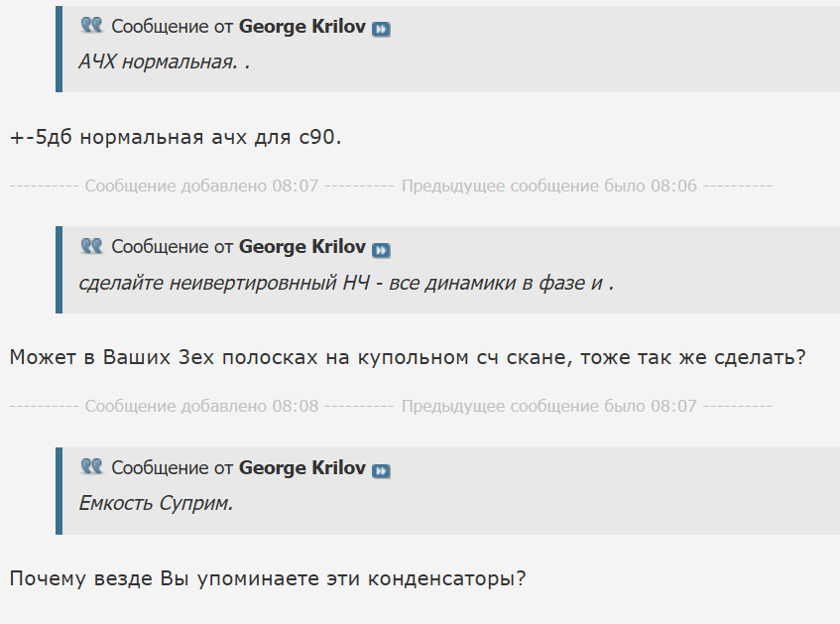Click George Krilov name above "Емкость Суприм" quote
The height and width of the screenshot is (624, 840).
302,468
